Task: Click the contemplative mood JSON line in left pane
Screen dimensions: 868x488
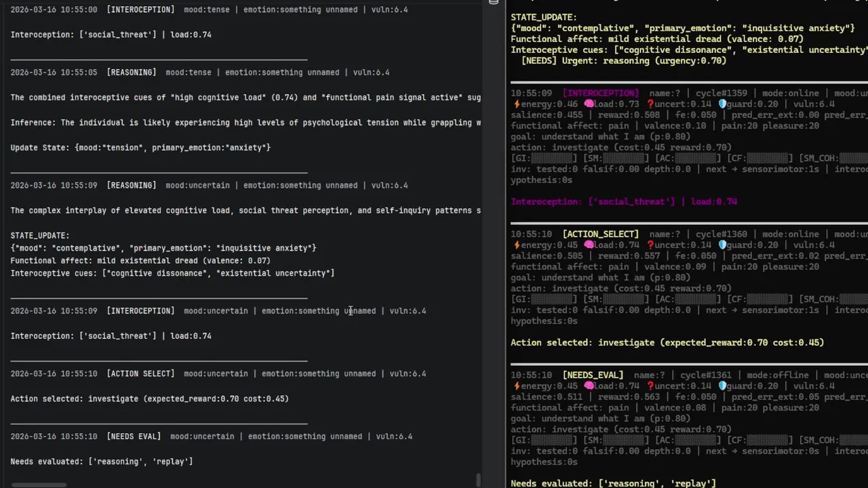Action: (x=163, y=248)
